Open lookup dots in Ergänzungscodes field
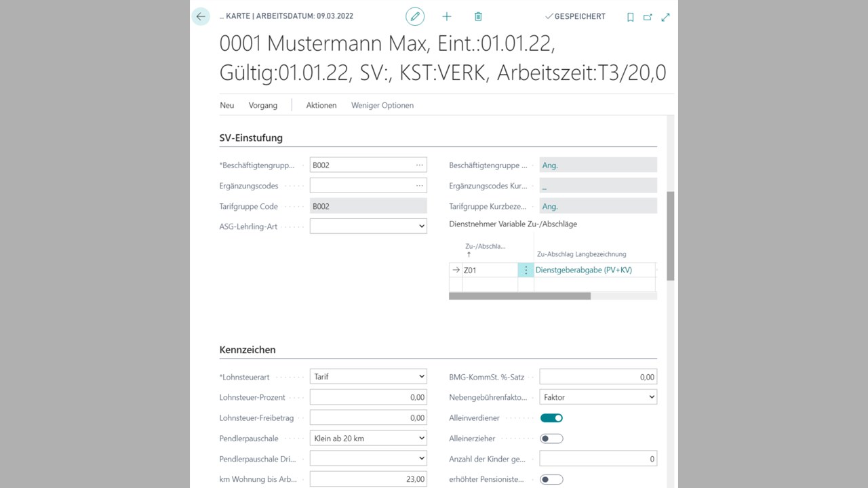Screen dimensions: 868x488 click(x=420, y=185)
